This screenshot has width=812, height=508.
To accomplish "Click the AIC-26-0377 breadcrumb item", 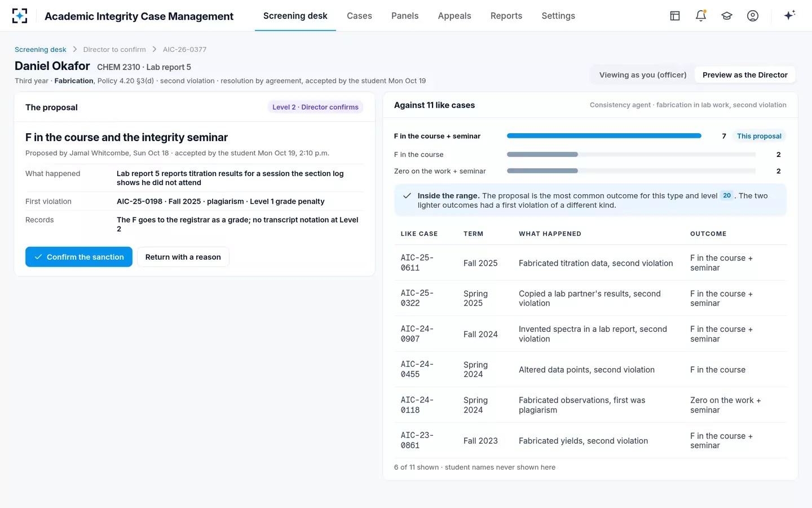I will 184,50.
